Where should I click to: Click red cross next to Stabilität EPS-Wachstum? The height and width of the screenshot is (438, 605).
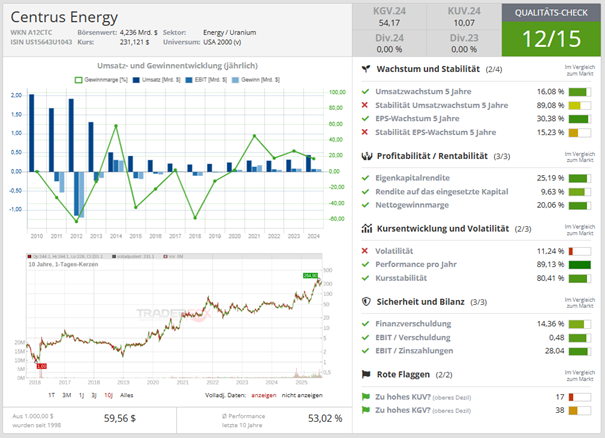coord(365,132)
